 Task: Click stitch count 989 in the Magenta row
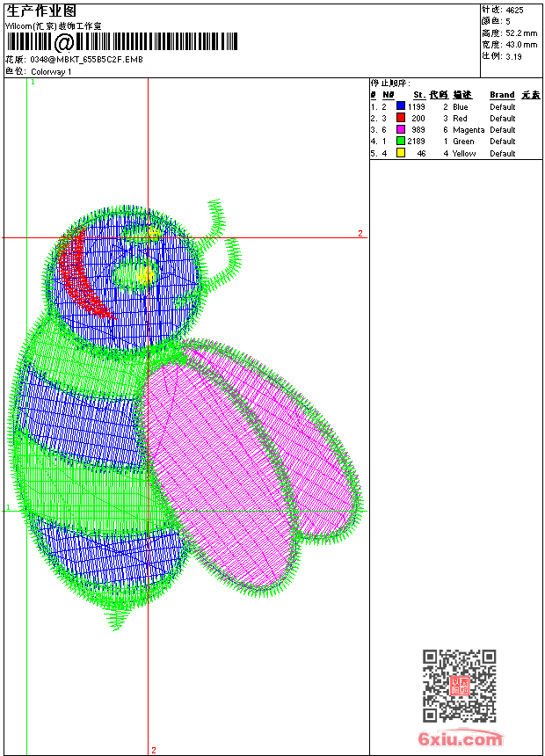[x=418, y=130]
